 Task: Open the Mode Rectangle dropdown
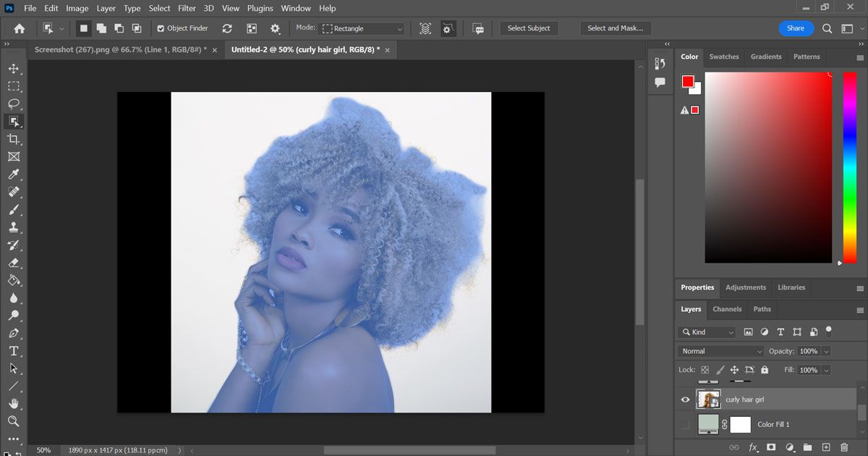[362, 28]
